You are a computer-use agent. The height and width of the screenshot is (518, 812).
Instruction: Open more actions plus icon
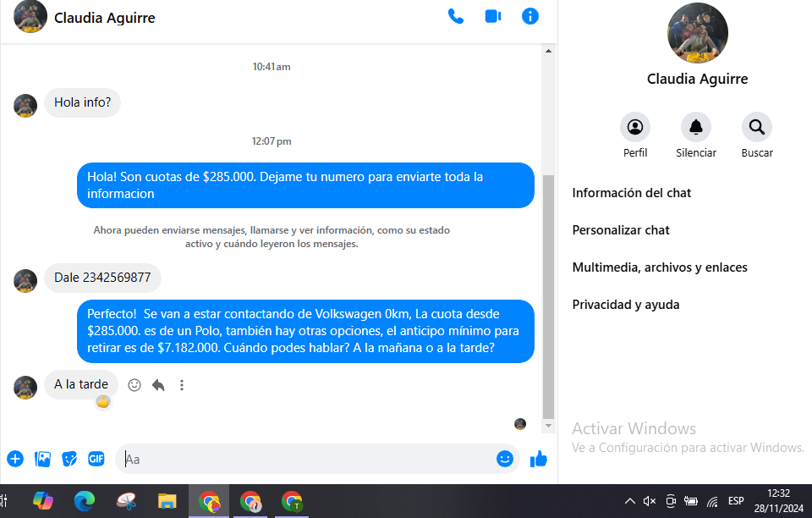15,459
